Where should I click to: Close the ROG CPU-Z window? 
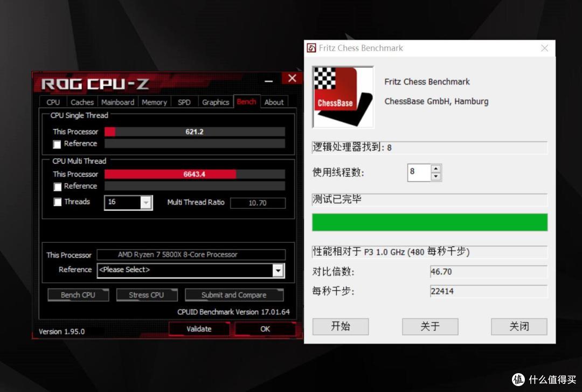pos(292,78)
